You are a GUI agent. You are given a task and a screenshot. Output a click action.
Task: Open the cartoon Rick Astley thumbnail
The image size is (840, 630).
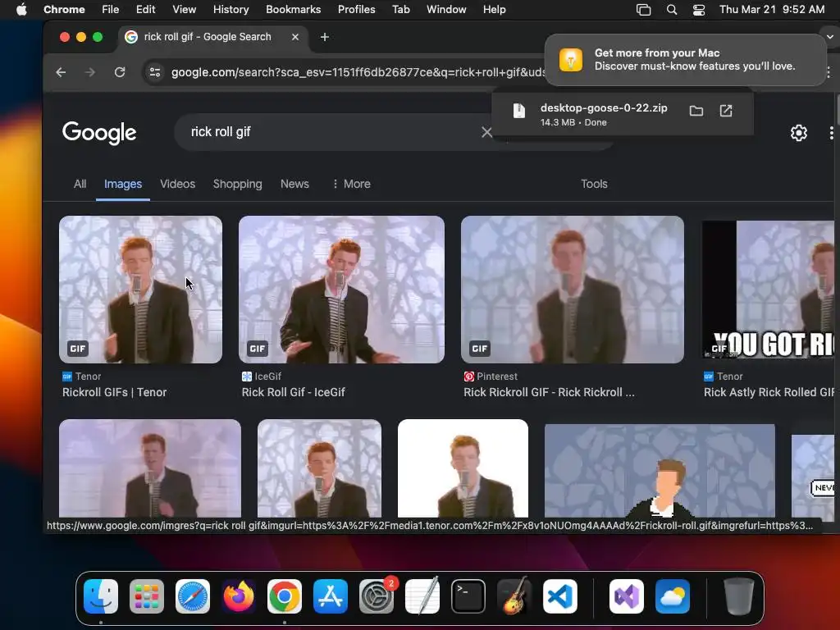[x=660, y=471]
